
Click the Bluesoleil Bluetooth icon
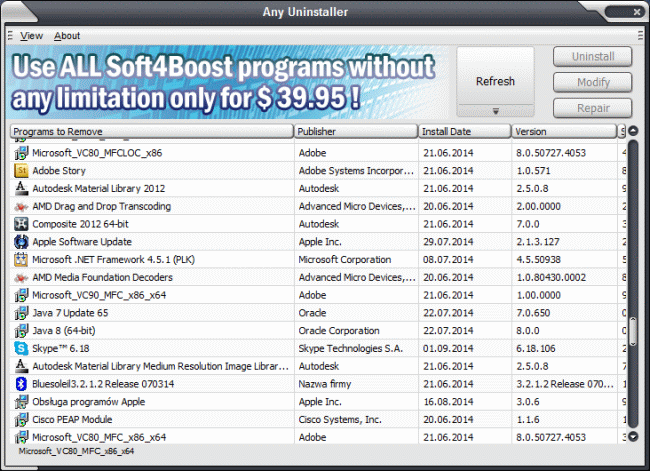coord(21,384)
